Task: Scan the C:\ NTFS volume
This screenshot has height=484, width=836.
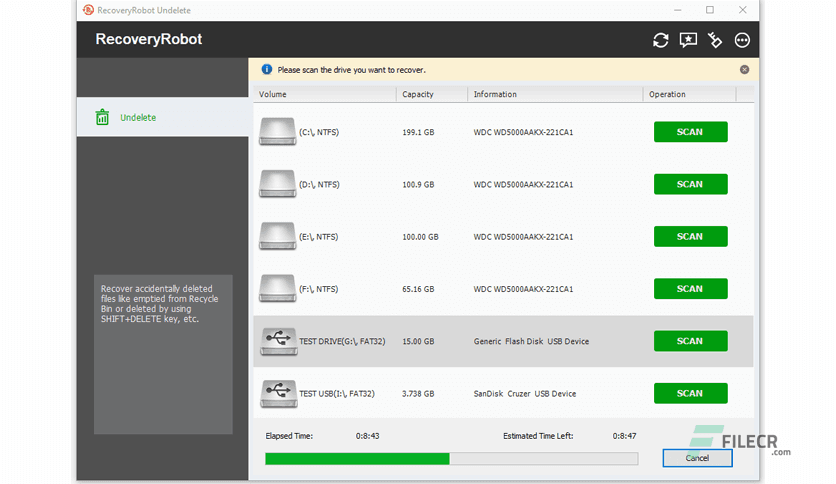Action: pyautogui.click(x=690, y=132)
